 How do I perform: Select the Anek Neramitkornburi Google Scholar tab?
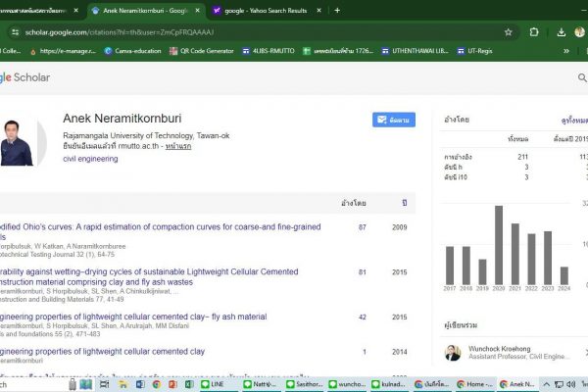tap(145, 11)
